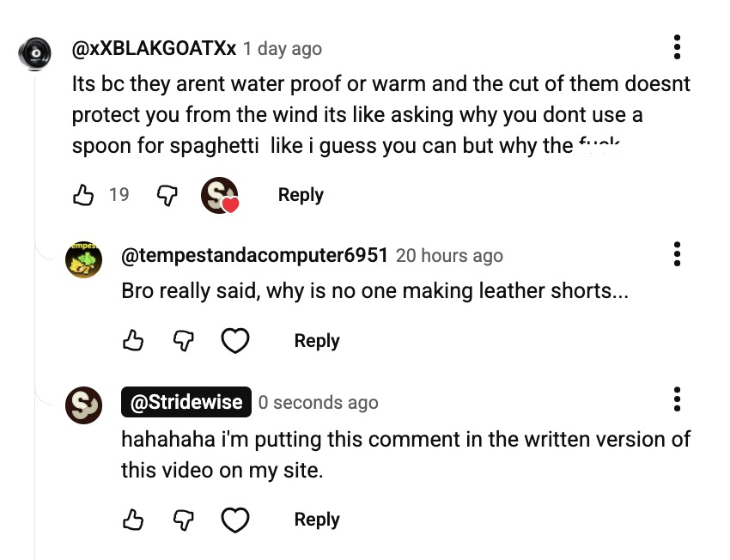Screen dimensions: 730x560
Task: Open the @tempestandacomputer6951 username link
Action: click(x=254, y=255)
